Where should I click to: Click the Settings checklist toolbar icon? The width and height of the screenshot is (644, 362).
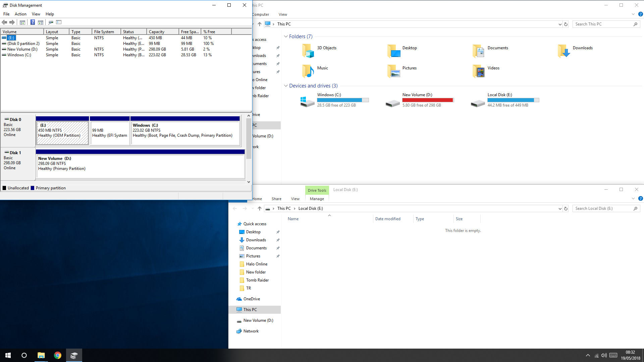click(59, 22)
